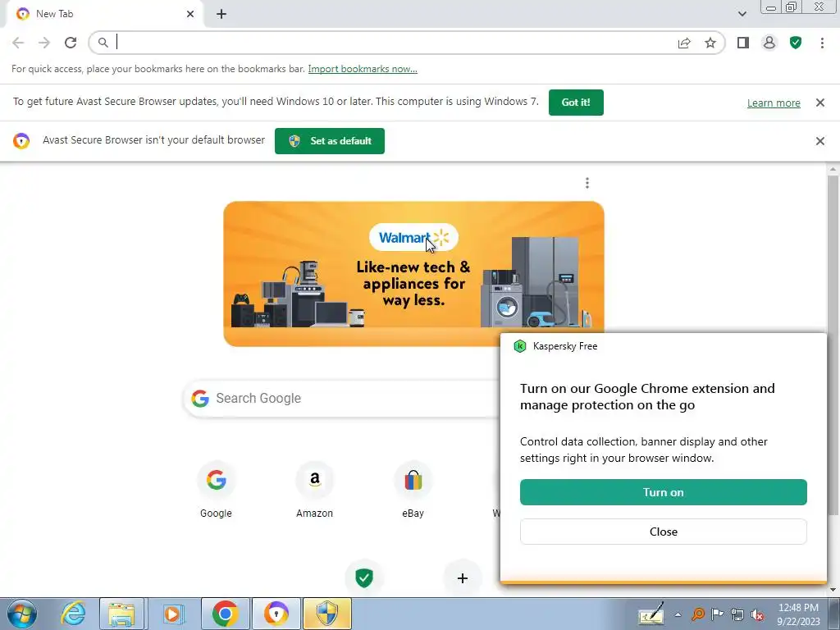Open the clock showing 12:48 PM
Viewport: 840px width, 630px height.
[x=798, y=614]
